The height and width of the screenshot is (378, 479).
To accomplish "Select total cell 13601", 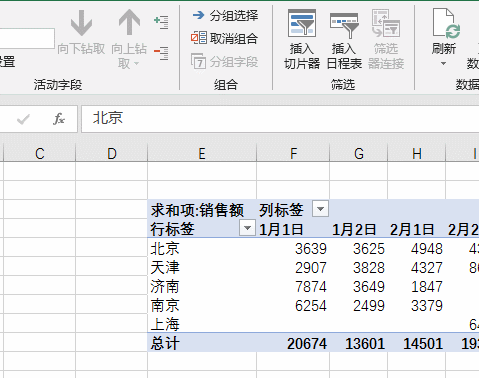I will point(359,343).
